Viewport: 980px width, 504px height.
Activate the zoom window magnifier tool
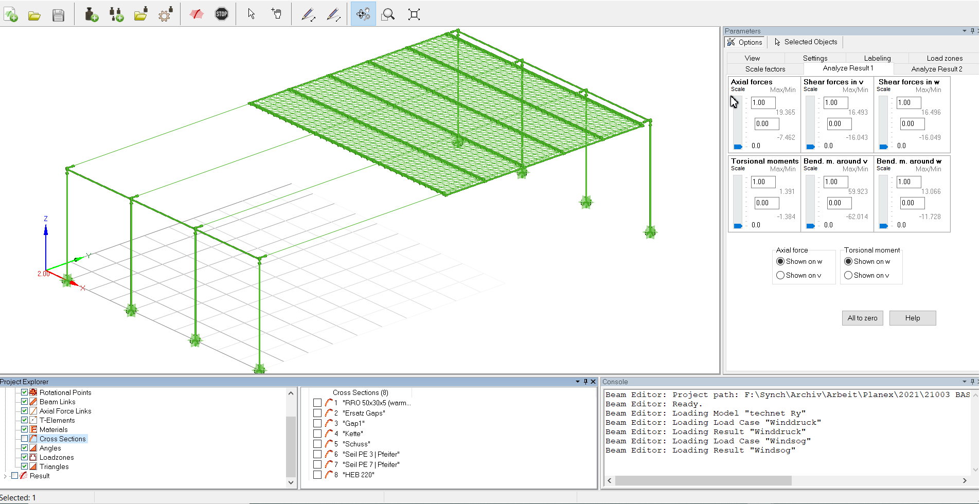pyautogui.click(x=388, y=14)
